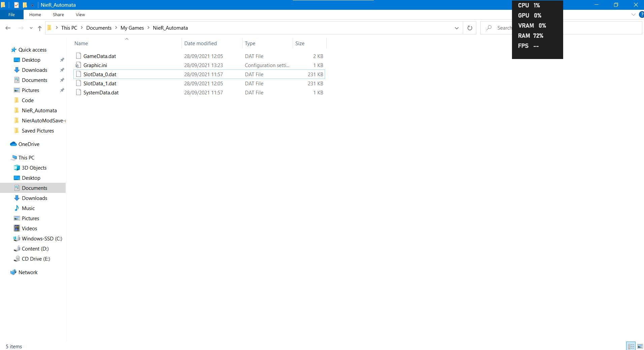Switch to Large icons view in status bar

coord(640,346)
